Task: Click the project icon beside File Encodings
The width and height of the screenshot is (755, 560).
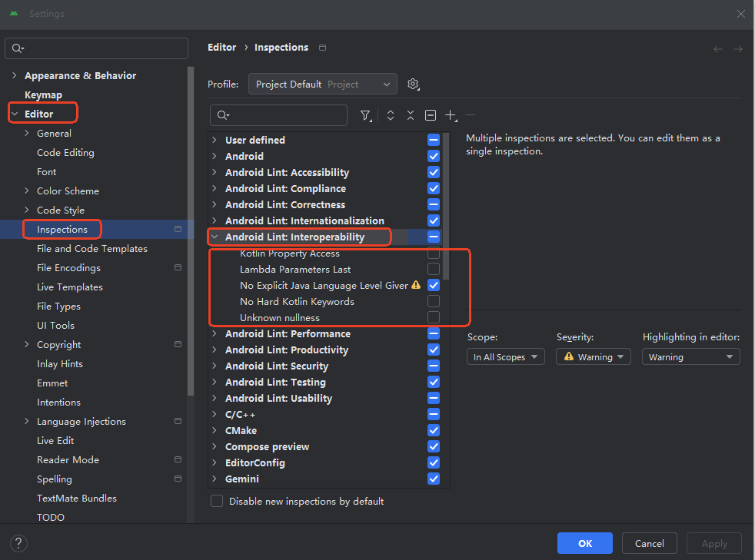Action: pyautogui.click(x=178, y=267)
